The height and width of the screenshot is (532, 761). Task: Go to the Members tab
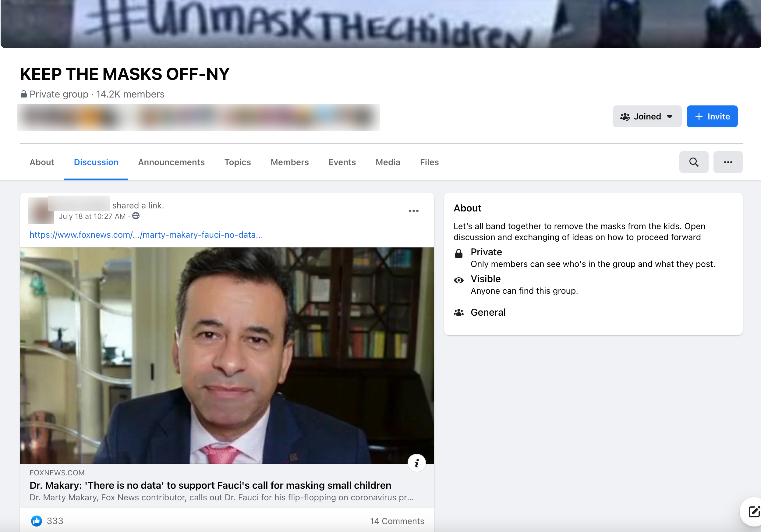[289, 162]
